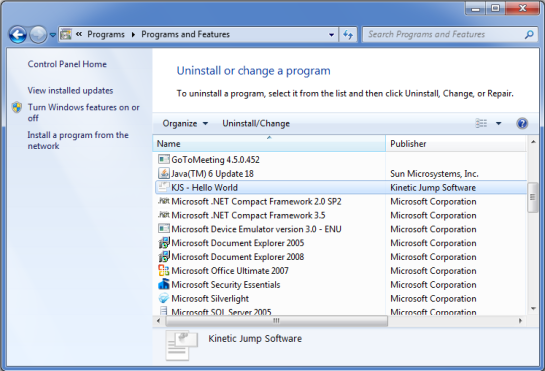Click horizontal scrollbar right arrow
545x371 pixels.
(x=520, y=321)
